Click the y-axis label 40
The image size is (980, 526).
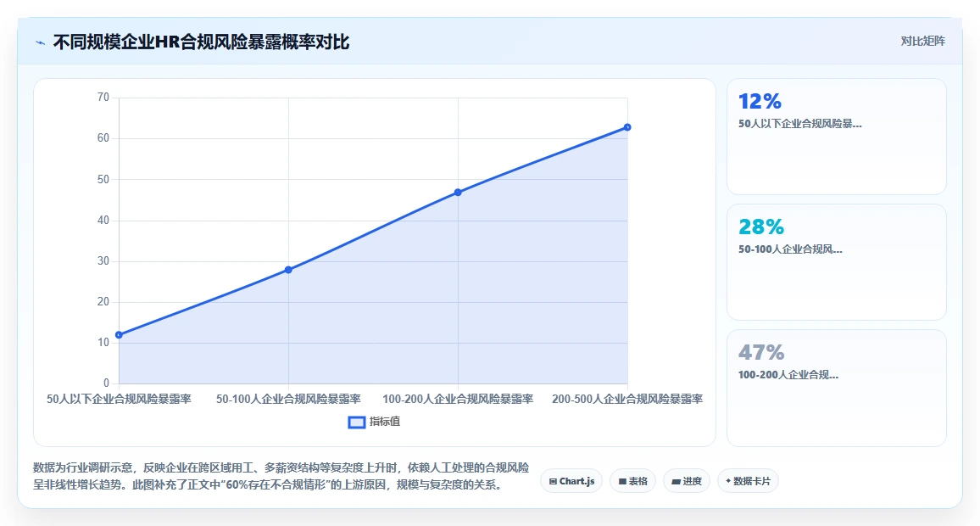(x=103, y=221)
